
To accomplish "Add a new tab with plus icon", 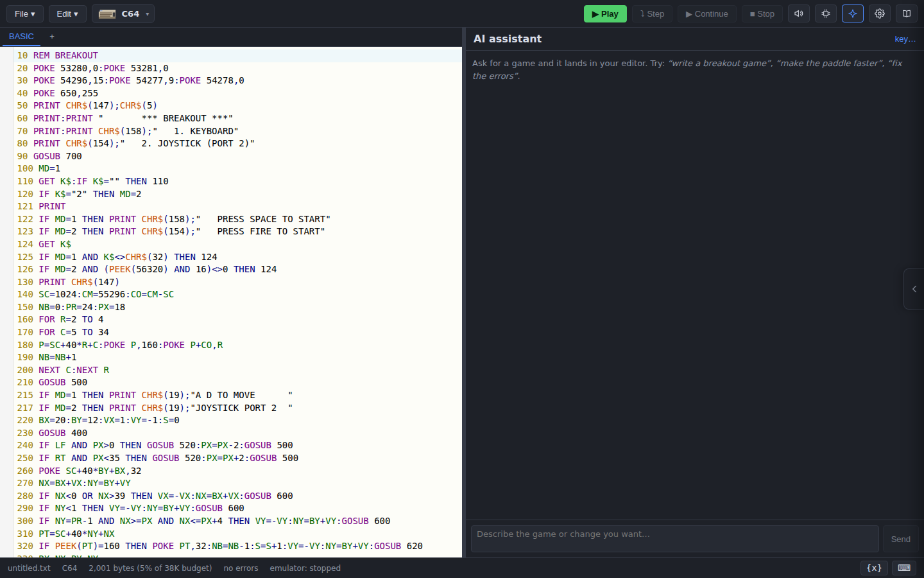I will pyautogui.click(x=52, y=37).
